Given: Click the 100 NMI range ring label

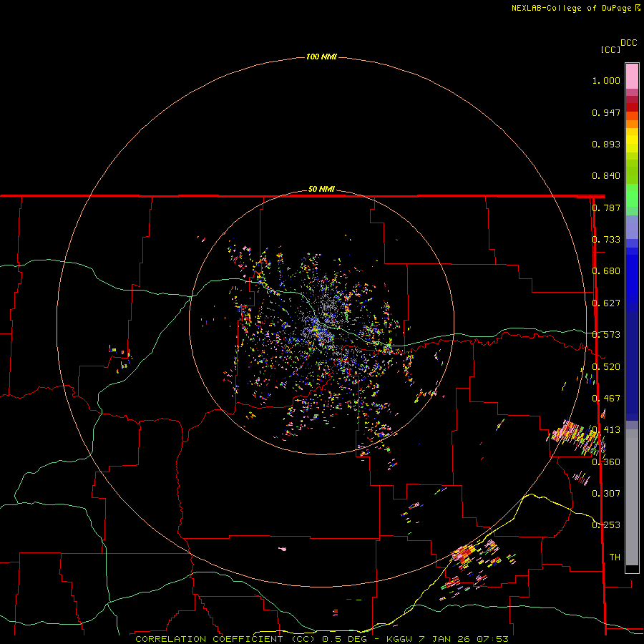Looking at the screenshot, I should coord(321,57).
